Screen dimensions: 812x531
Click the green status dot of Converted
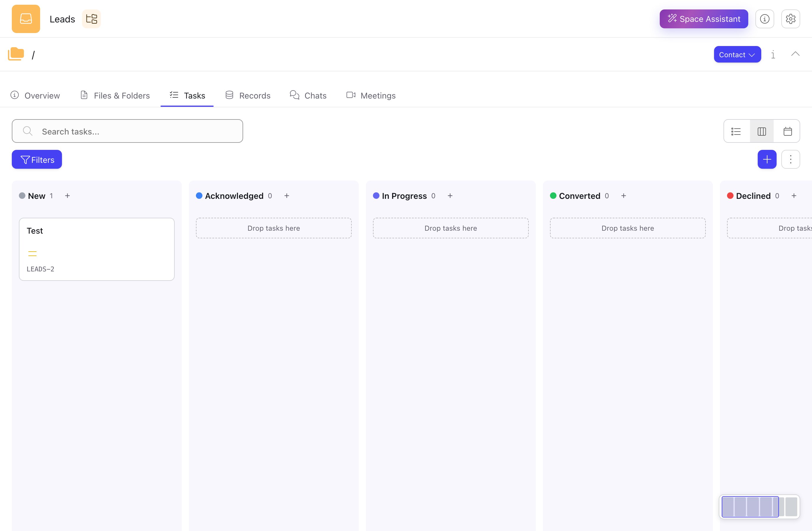[554, 196]
